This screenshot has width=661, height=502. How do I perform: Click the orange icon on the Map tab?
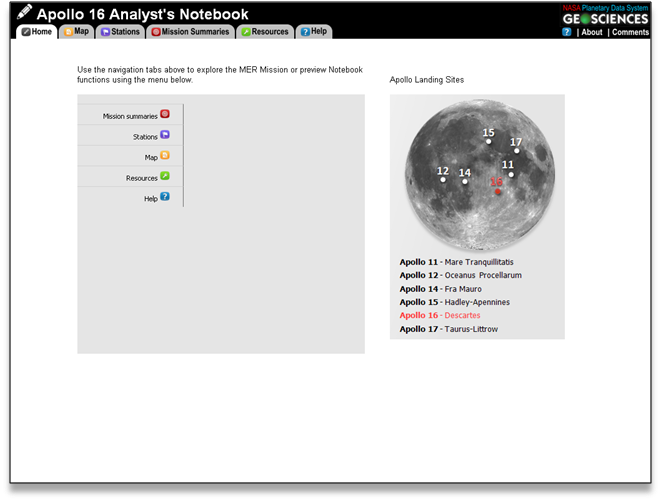coord(68,32)
